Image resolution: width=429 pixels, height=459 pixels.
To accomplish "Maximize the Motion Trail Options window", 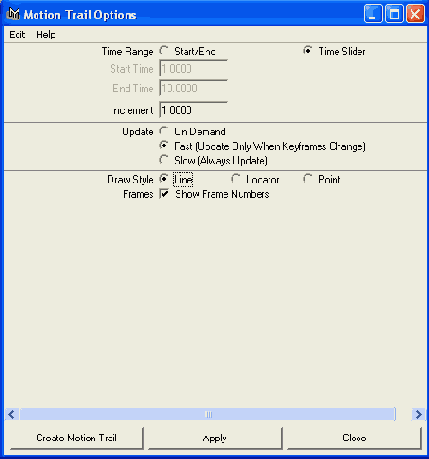I will point(394,14).
